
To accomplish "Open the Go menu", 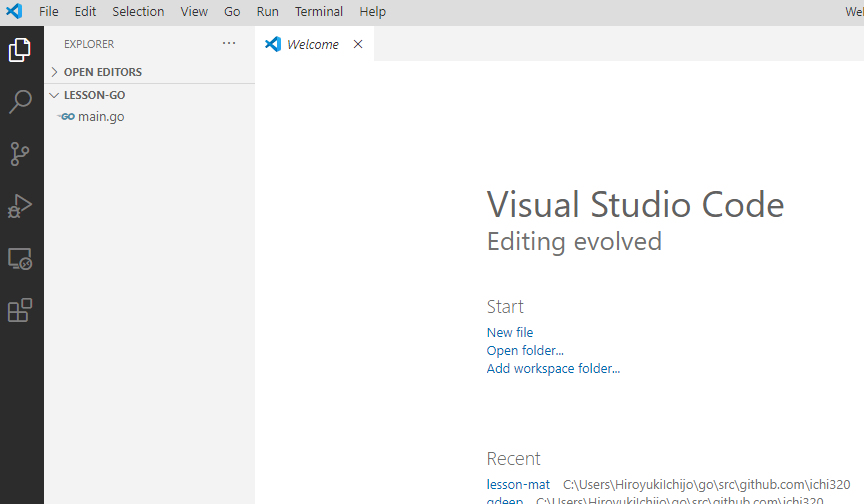I will pyautogui.click(x=232, y=12).
